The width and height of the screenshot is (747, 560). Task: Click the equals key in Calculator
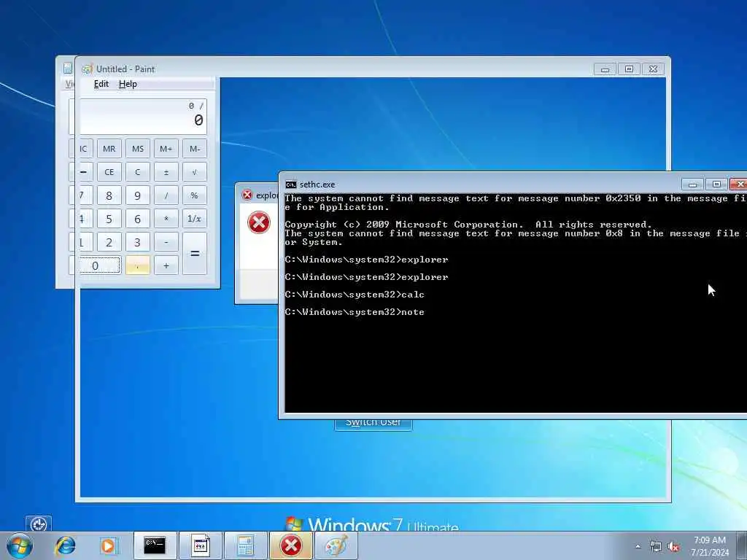pos(195,253)
